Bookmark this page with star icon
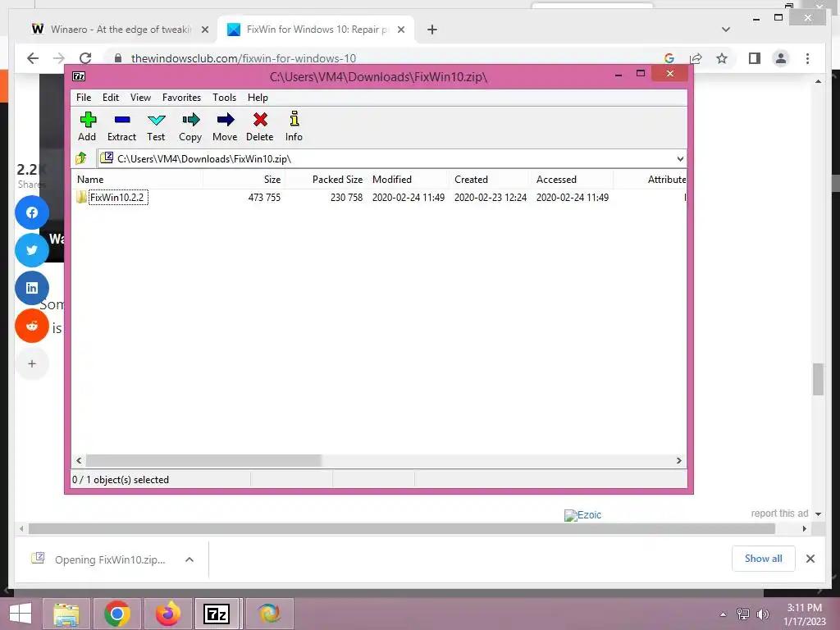This screenshot has height=630, width=840. [x=722, y=58]
